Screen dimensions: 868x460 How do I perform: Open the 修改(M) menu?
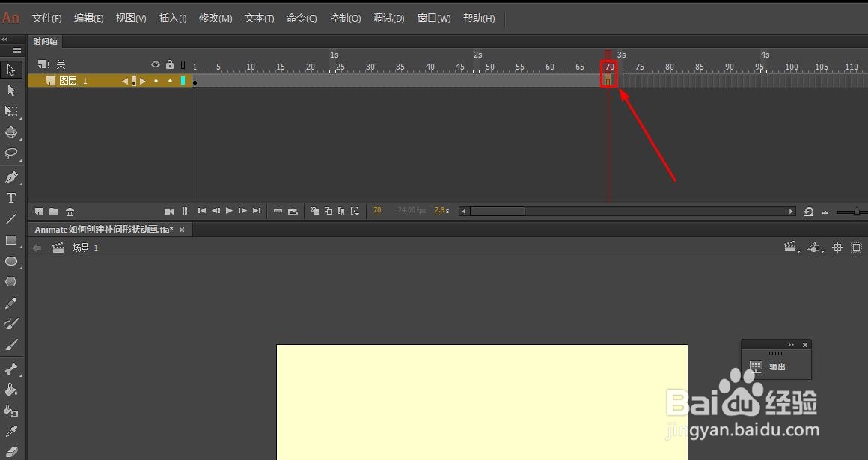pyautogui.click(x=216, y=18)
